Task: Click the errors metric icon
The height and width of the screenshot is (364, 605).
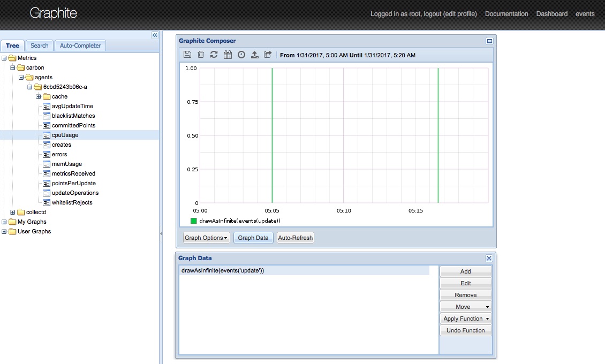Action: (47, 154)
